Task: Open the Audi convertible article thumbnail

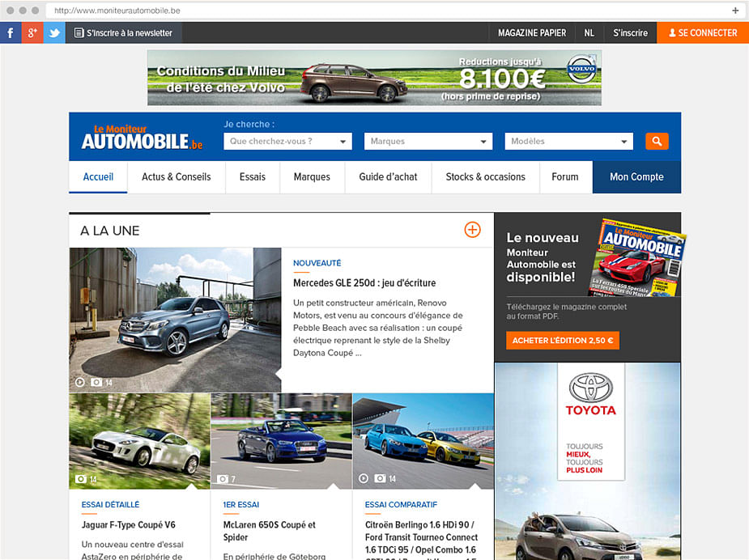Action: (281, 441)
